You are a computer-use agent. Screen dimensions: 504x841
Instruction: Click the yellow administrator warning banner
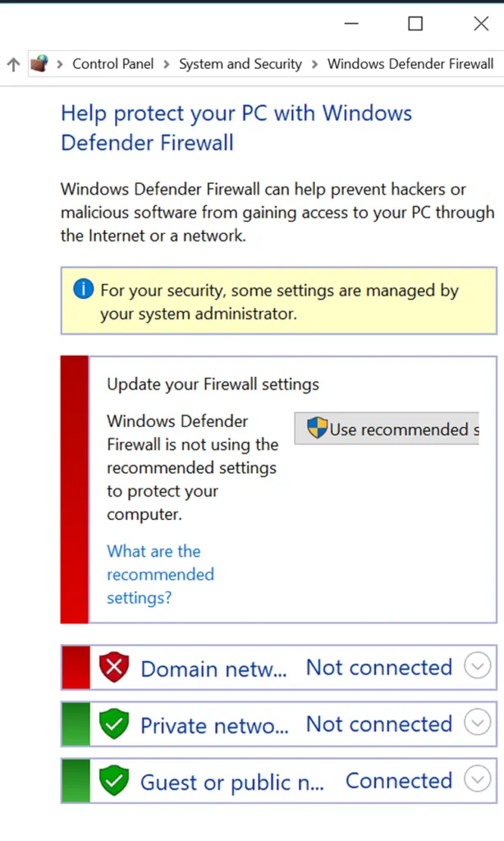pyautogui.click(x=279, y=301)
